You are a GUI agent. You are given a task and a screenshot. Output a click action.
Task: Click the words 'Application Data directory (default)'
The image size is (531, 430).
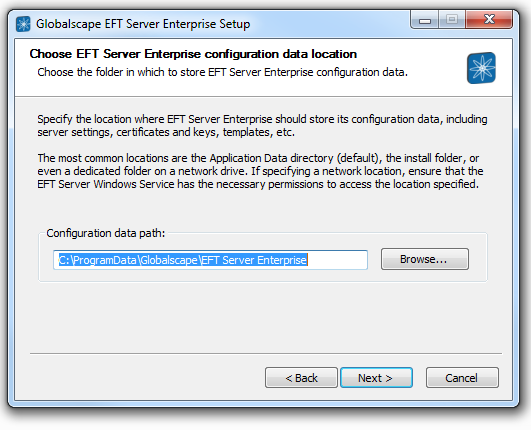click(x=294, y=158)
